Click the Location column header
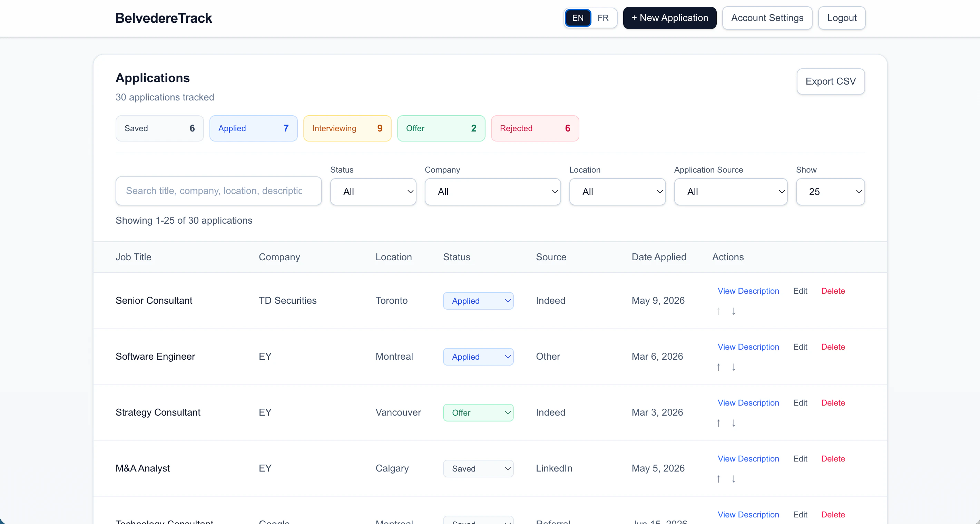 coord(393,257)
